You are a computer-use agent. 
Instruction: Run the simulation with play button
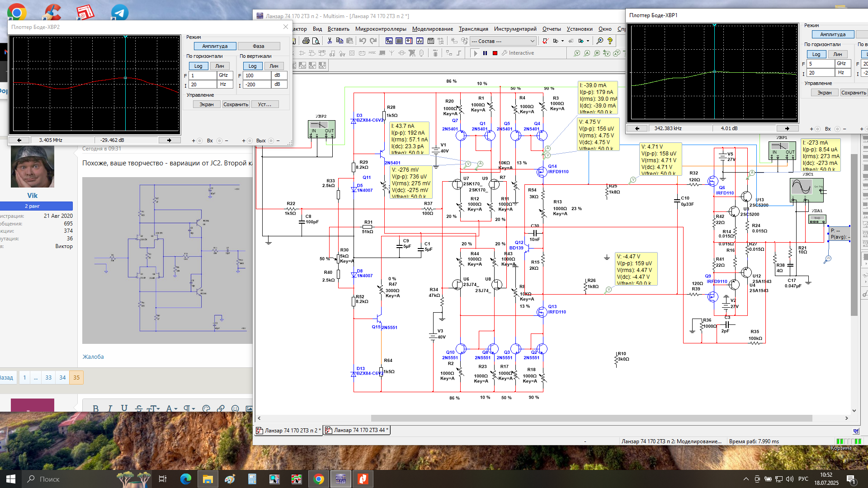click(x=475, y=53)
